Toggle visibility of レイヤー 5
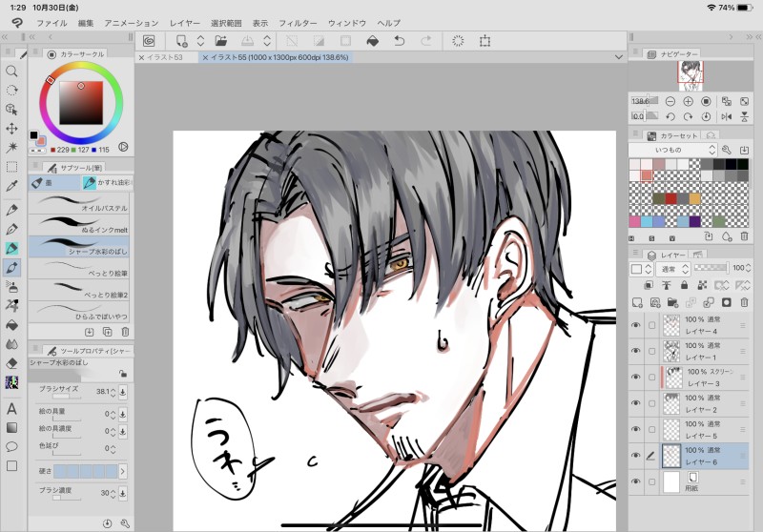 tap(635, 429)
